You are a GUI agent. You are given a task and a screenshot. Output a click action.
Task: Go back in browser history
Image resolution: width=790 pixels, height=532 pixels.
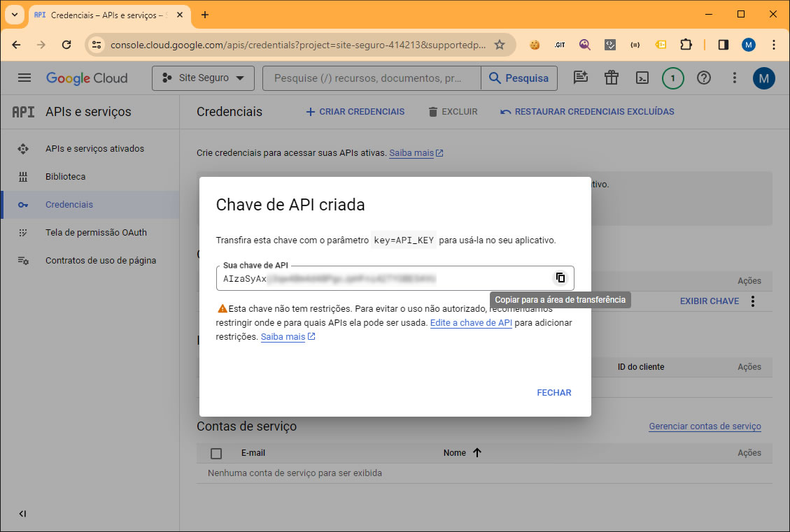[x=16, y=45]
